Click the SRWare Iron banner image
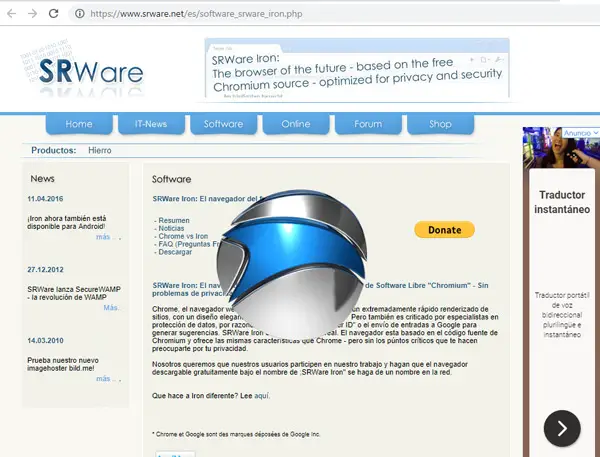 click(x=357, y=69)
